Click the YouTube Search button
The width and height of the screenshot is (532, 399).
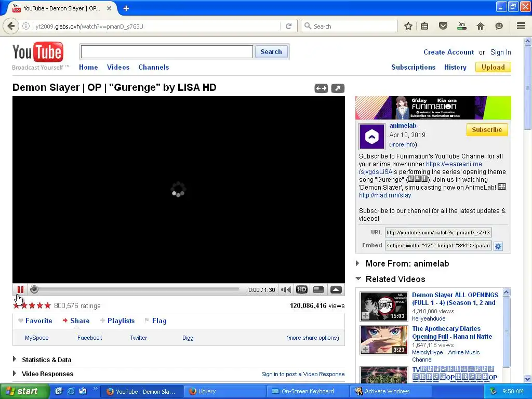[x=271, y=52]
